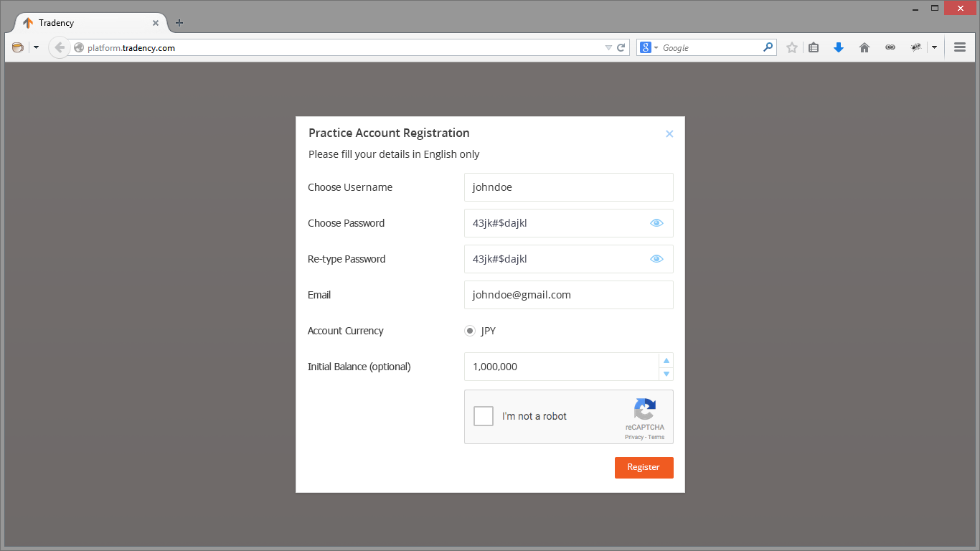Close the registration dialog with the X icon

[669, 134]
